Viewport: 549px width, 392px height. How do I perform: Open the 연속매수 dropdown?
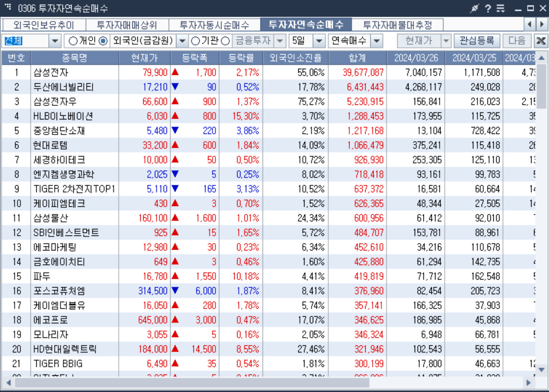(x=377, y=41)
